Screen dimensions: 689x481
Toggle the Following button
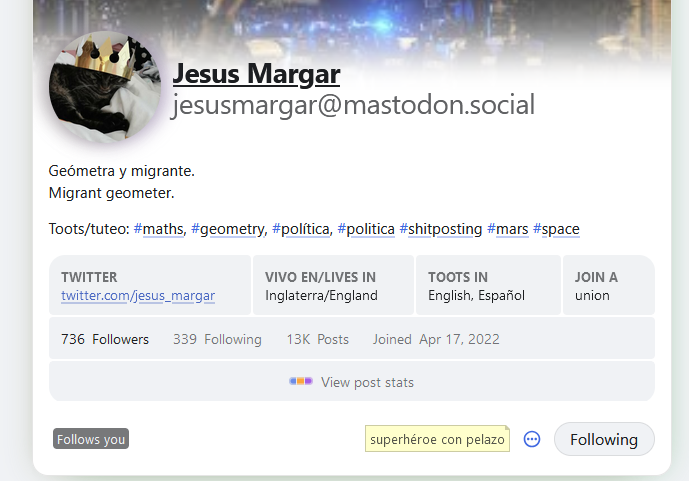604,439
